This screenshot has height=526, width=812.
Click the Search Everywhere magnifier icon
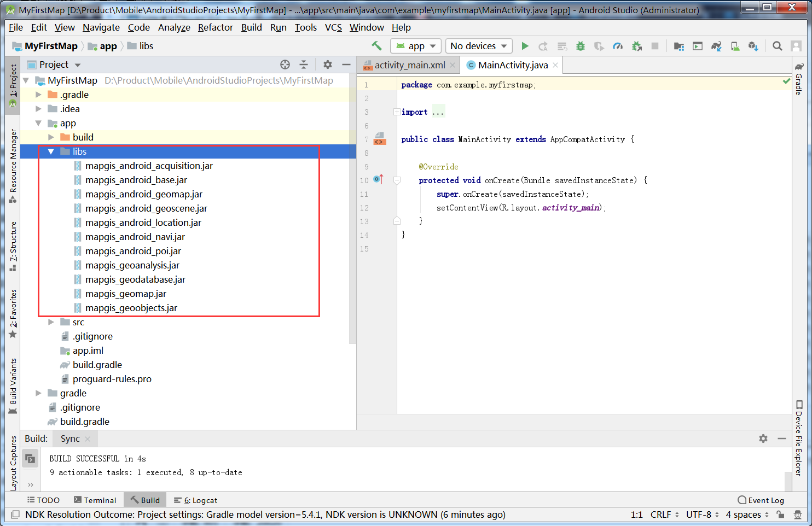pos(777,46)
